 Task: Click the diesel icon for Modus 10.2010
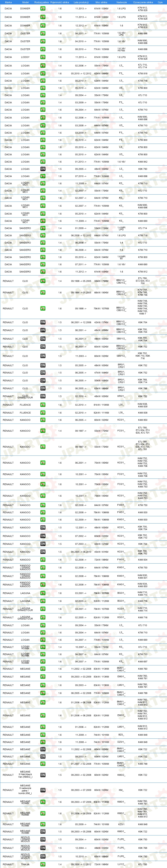(x=42, y=856)
